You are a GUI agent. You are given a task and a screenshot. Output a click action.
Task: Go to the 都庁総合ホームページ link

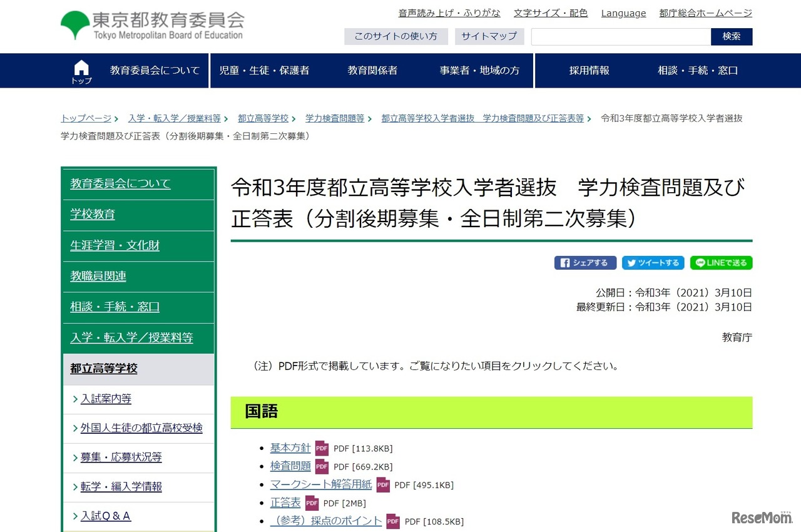pos(706,13)
